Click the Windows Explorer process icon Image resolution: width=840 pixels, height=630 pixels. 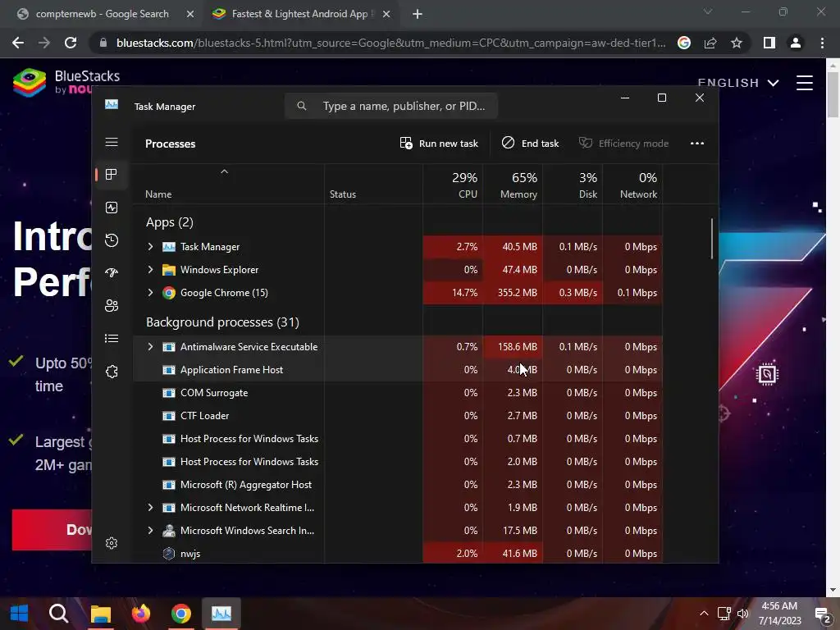coord(169,269)
